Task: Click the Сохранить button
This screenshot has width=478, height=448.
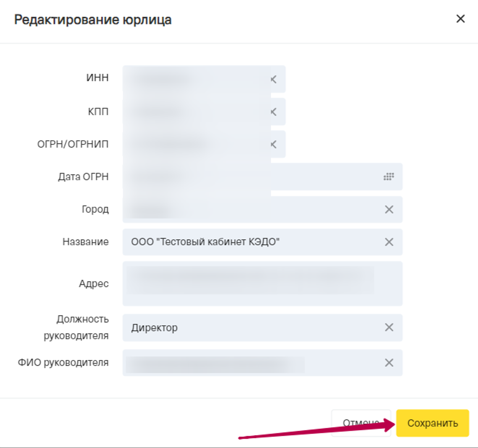Action: click(x=432, y=423)
